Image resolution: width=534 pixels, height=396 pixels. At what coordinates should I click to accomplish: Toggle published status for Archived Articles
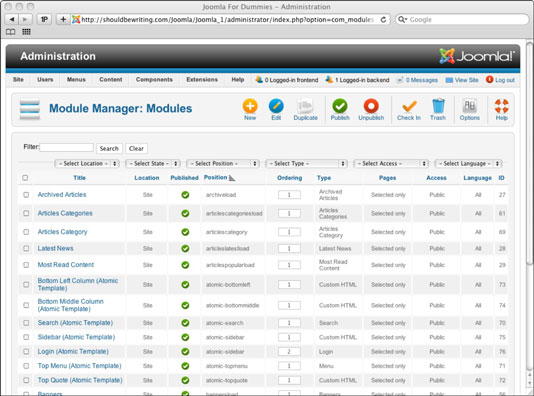[185, 195]
